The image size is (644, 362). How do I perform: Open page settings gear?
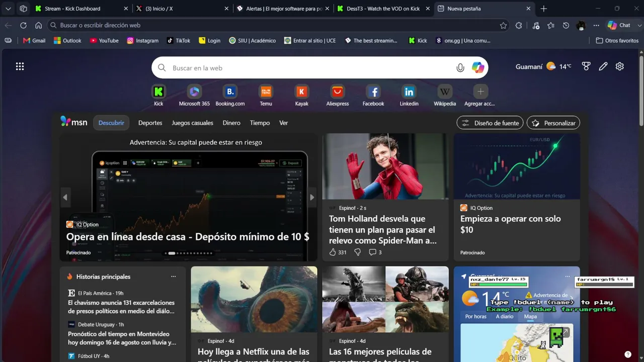tap(620, 66)
